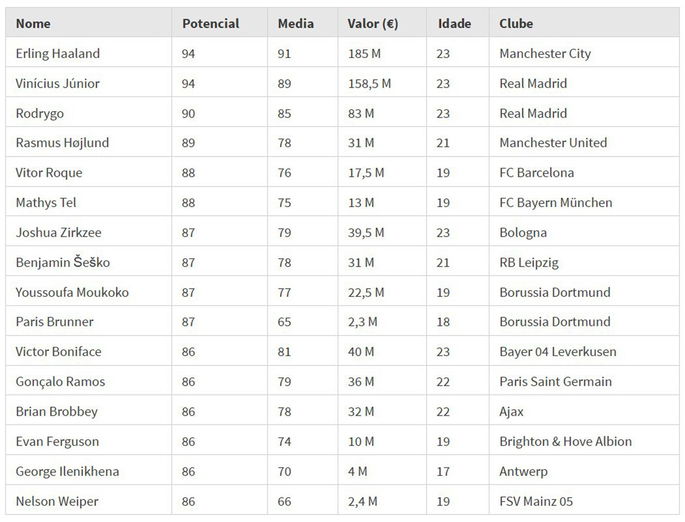
Task: Click the Media column header
Action: 296,23
